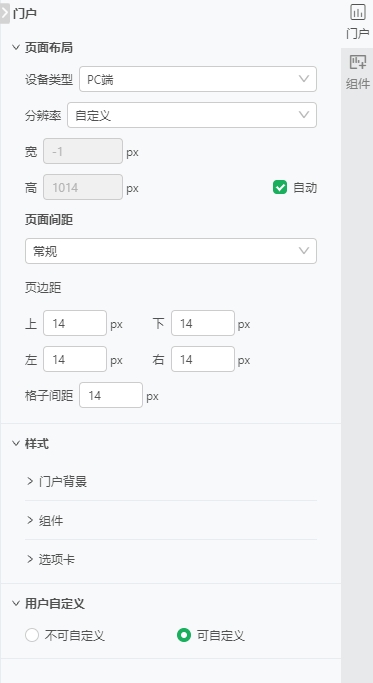The height and width of the screenshot is (683, 373).
Task: Collapse the 样式 section chevron
Action: click(x=16, y=443)
